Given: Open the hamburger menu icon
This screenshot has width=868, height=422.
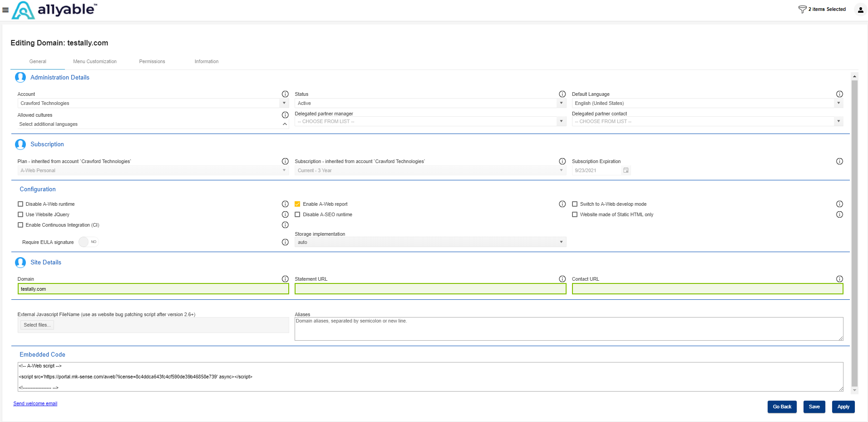Looking at the screenshot, I should (5, 10).
